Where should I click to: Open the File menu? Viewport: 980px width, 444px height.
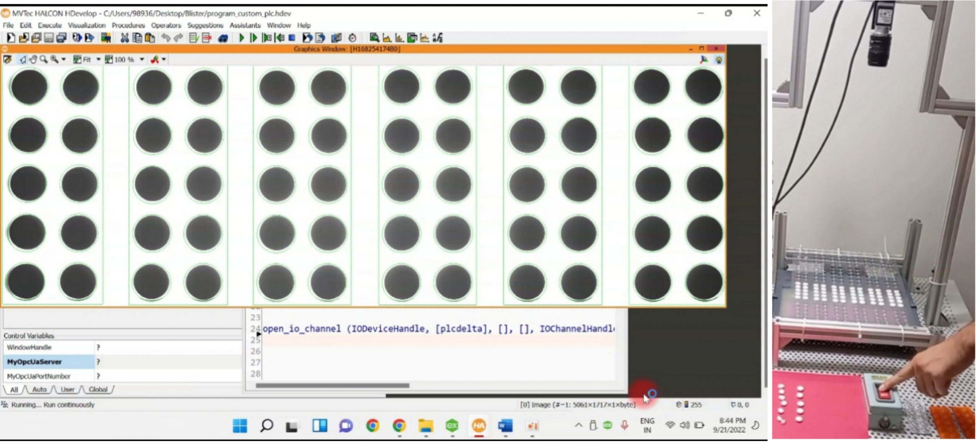[8, 25]
